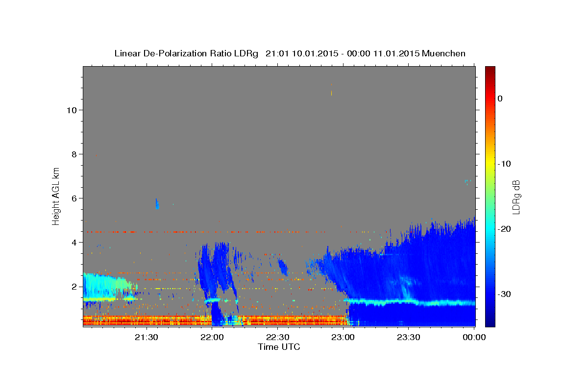The image size is (588, 392).
Task: Click the height tick label 2
Action: point(73,286)
